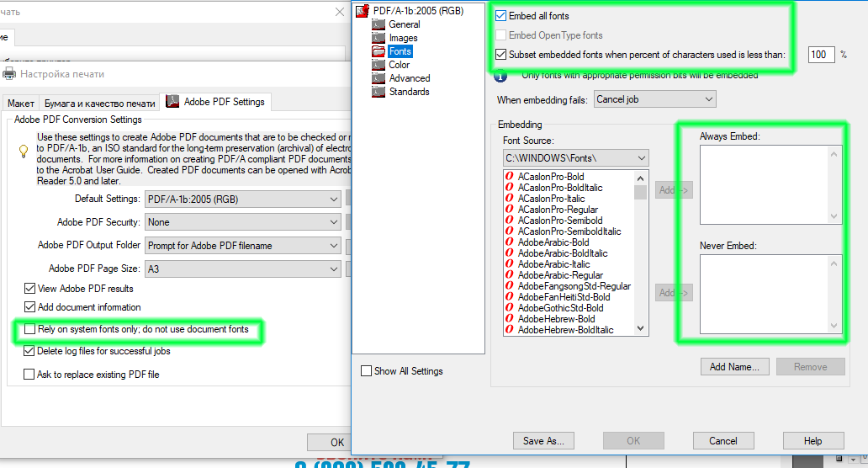Viewport: 868px width, 468px height.
Task: Close the print dialog with X button
Action: click(x=340, y=12)
